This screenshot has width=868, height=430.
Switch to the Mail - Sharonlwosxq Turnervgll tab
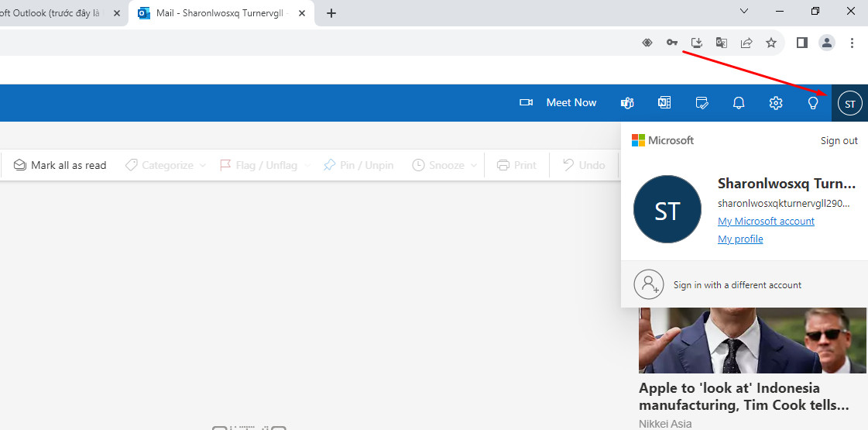(x=221, y=12)
